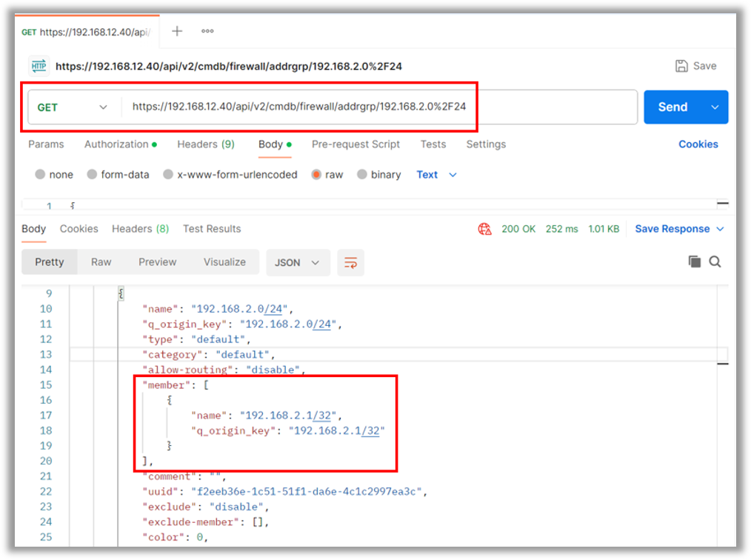The height and width of the screenshot is (560, 751).
Task: Open the Test Results tab
Action: pyautogui.click(x=212, y=229)
